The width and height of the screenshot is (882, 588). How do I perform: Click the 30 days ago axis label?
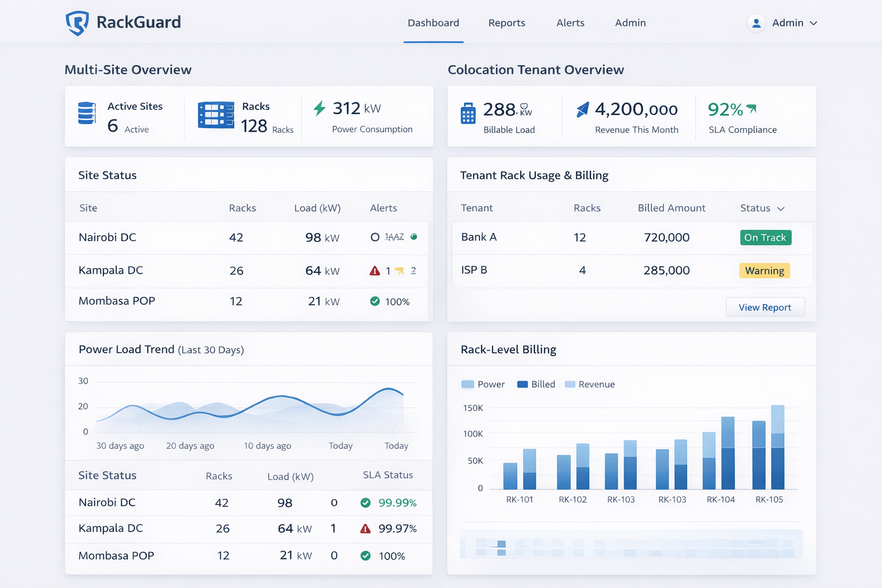120,446
